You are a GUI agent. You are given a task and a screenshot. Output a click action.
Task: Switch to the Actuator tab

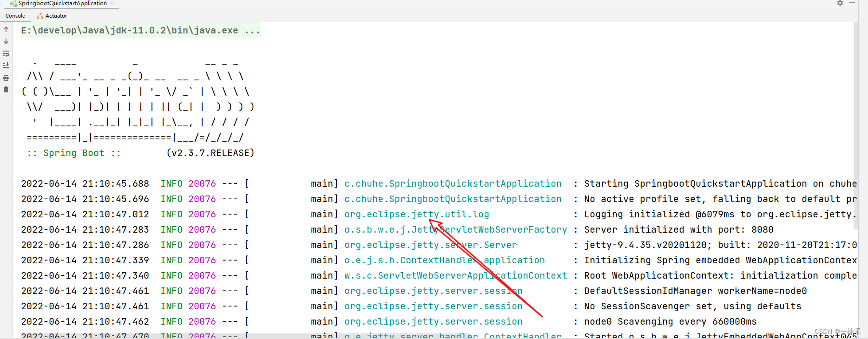click(x=52, y=16)
